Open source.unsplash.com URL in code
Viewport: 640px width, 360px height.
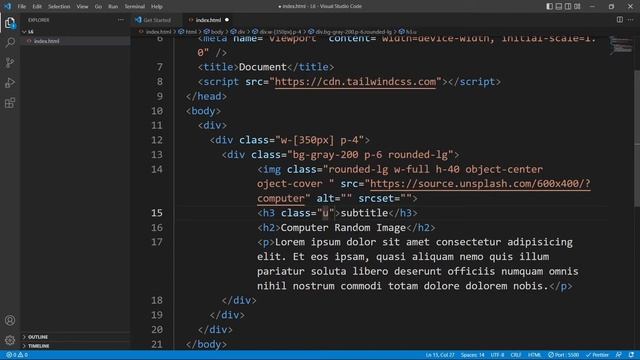(x=480, y=184)
